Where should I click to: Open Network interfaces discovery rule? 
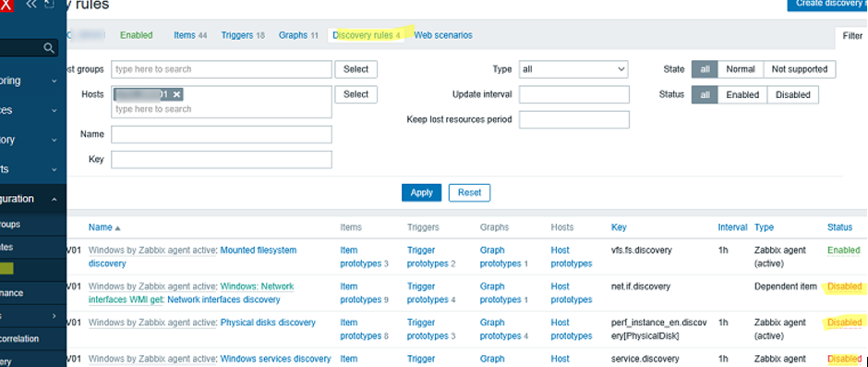(223, 300)
